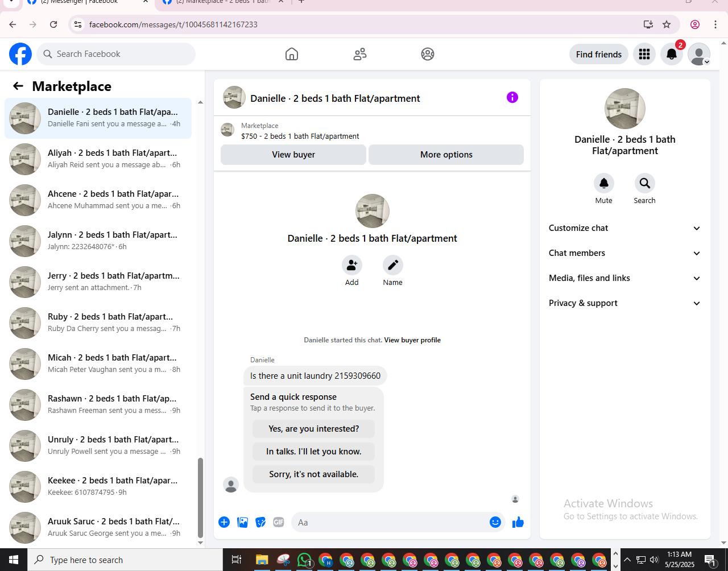
Task: Open WhatsApp from the taskbar
Action: [305, 560]
